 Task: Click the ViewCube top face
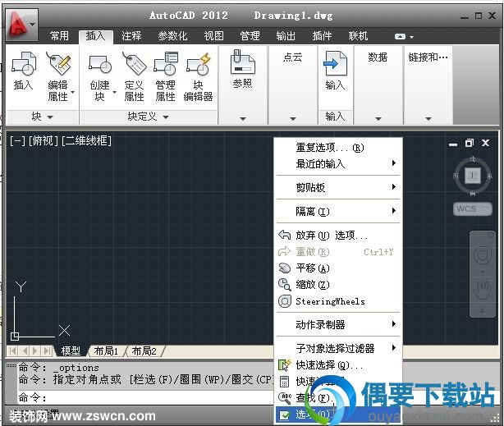[473, 176]
